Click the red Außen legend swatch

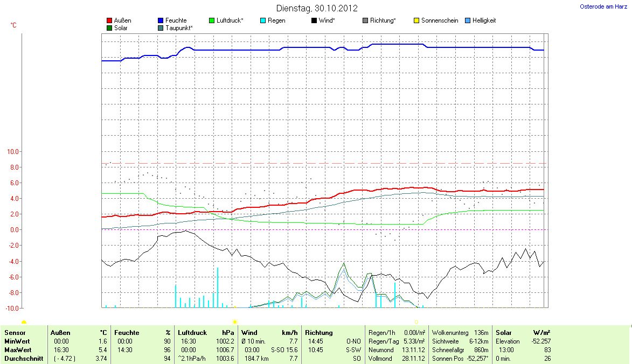click(109, 21)
